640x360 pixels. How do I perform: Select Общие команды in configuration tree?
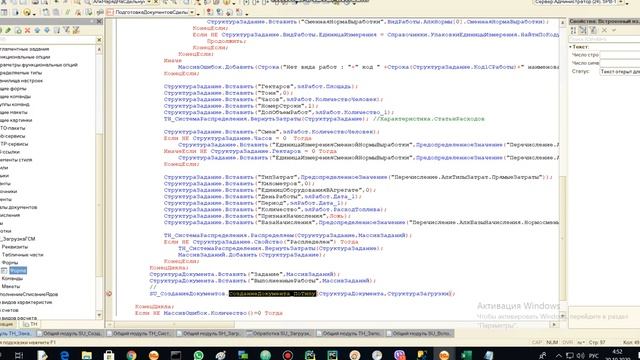pyautogui.click(x=15, y=96)
